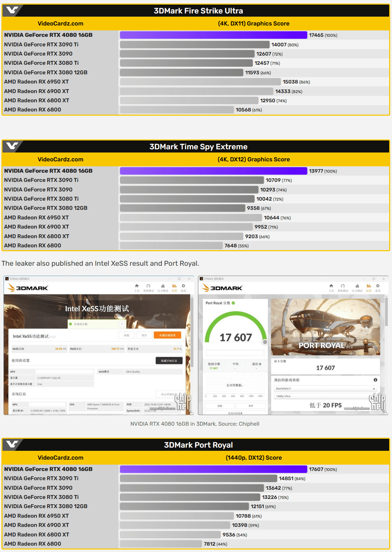Click the "100.77 FPS" XeSS on value

coord(118,349)
